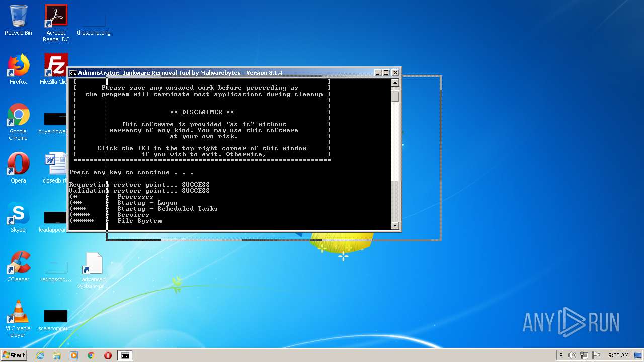Open Firefox desktop shortcut
This screenshot has height=362, width=644.
coord(18,69)
